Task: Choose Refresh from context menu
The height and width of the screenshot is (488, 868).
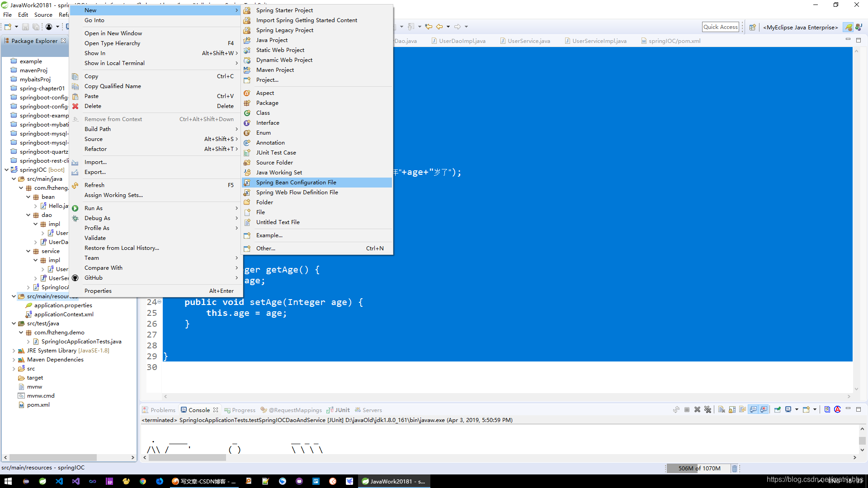Action: (94, 185)
